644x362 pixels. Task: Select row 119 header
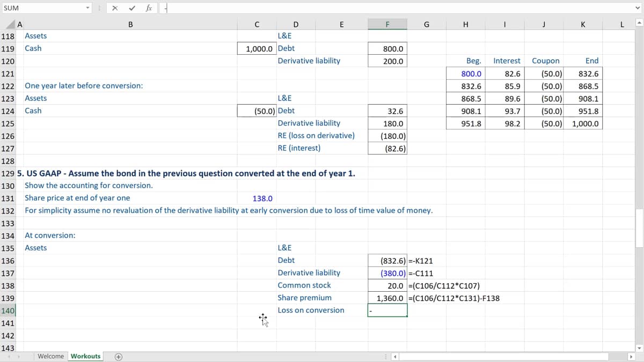coord(8,48)
